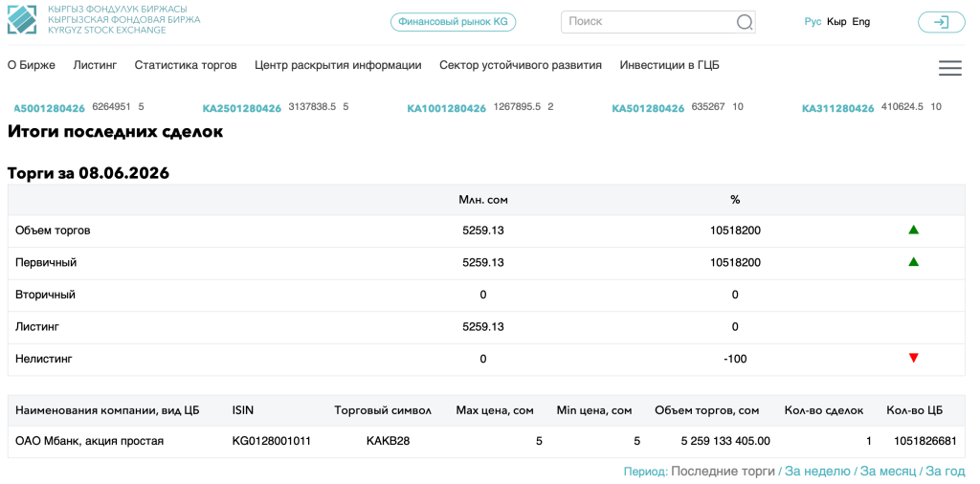Click the Листинг row label in table

[x=37, y=326]
